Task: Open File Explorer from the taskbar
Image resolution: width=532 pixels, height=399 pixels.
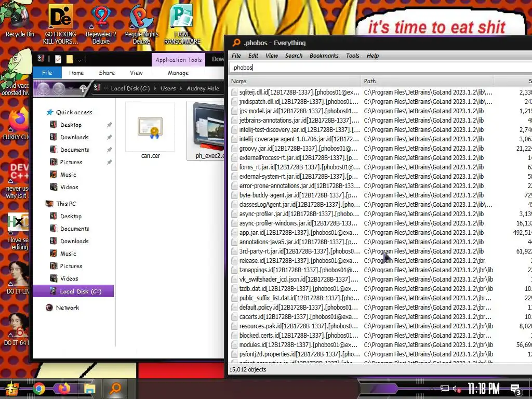Action: click(x=89, y=389)
